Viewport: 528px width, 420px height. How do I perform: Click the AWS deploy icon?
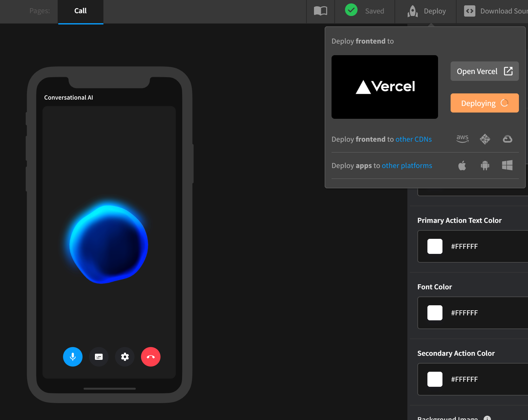pos(462,139)
